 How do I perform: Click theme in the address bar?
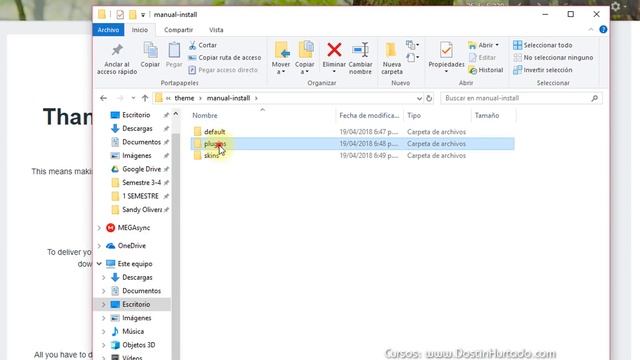pyautogui.click(x=184, y=98)
